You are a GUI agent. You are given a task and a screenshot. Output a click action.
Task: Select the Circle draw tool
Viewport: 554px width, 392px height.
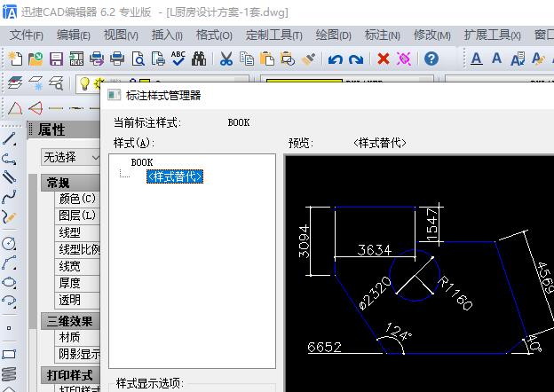[9, 244]
